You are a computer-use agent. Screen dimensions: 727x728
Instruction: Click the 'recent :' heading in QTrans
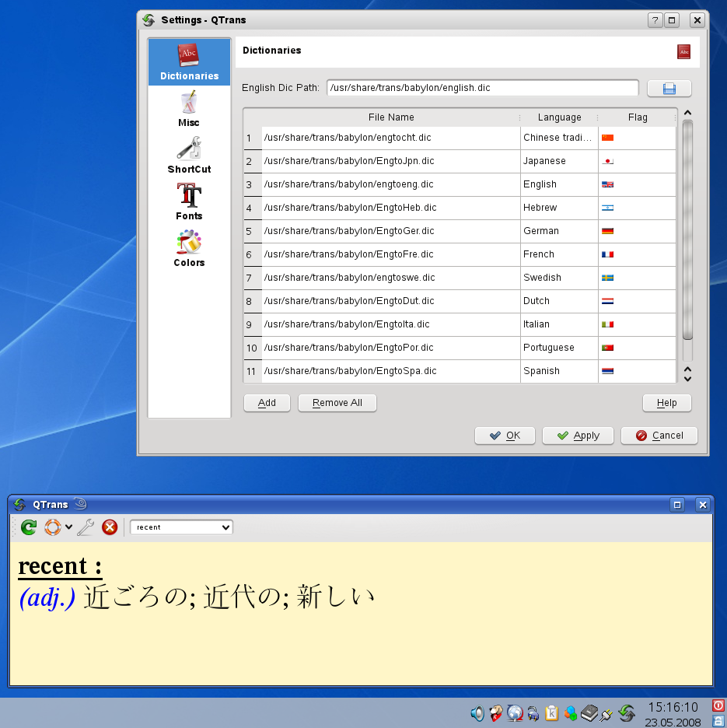coord(60,566)
